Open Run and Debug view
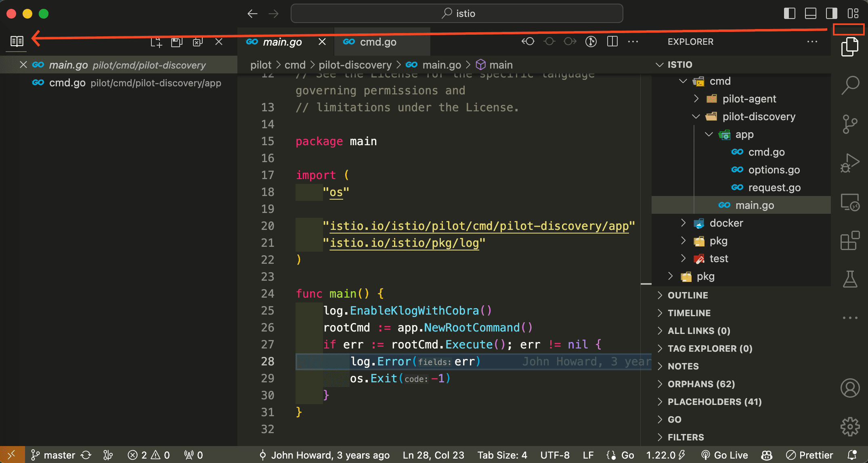The width and height of the screenshot is (868, 463). pos(850,163)
